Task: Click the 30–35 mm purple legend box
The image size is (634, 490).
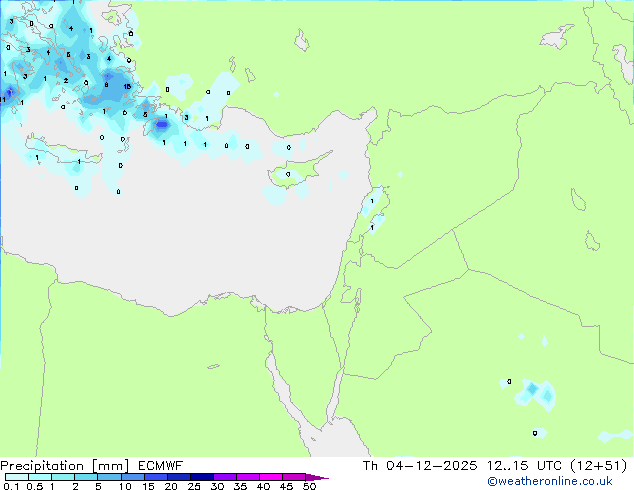Action: coord(224,477)
